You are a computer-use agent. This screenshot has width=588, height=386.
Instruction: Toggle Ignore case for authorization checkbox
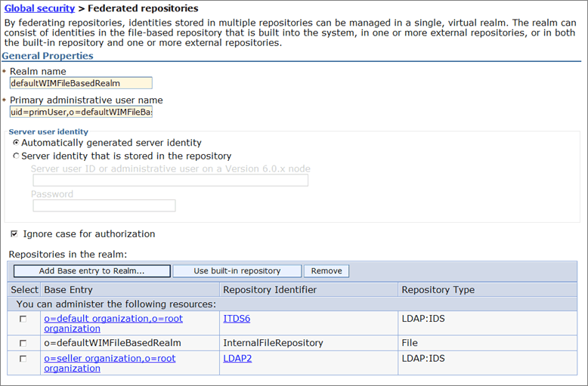[x=14, y=234]
